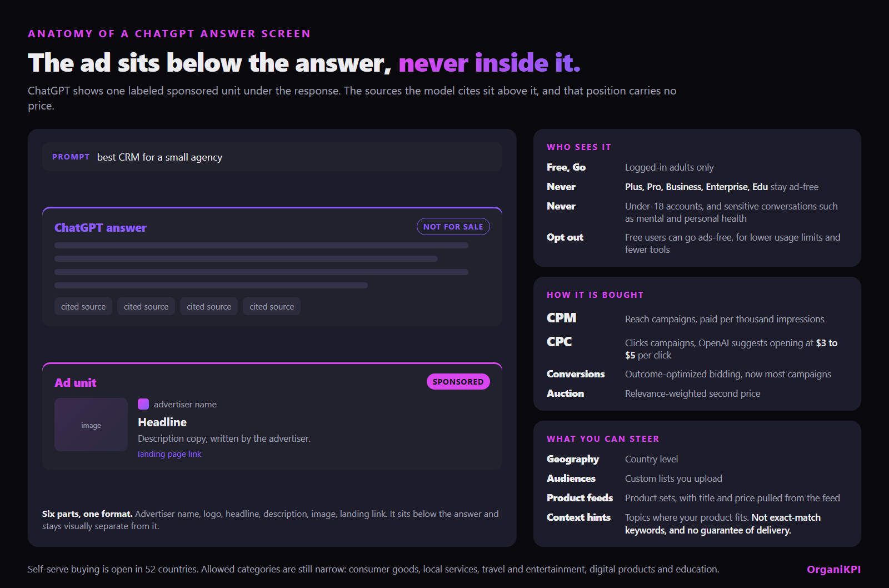Select the 'ChatGPT answer' heading
Viewport: 889px width, 588px height.
tap(101, 228)
